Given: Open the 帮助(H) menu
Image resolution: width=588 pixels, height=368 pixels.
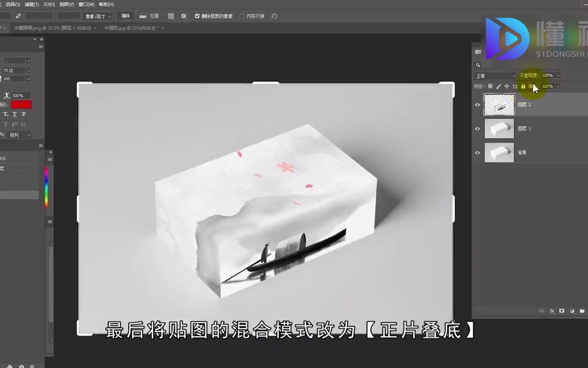Looking at the screenshot, I should (106, 4).
